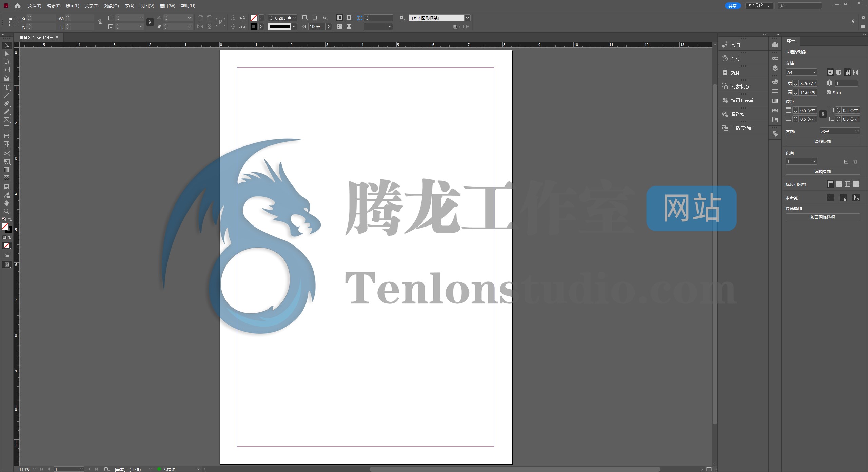Select the Pencil tool

7,112
